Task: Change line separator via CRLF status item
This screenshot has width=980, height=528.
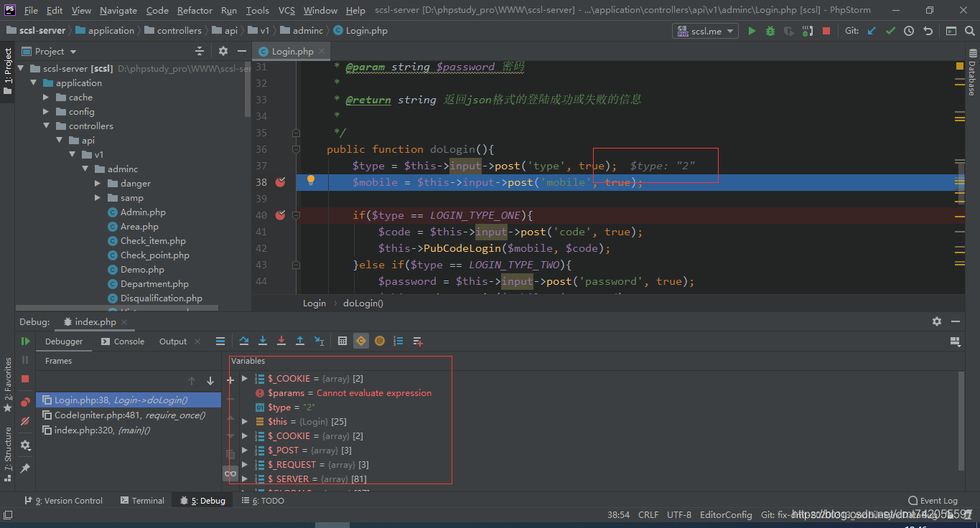Action: (x=648, y=514)
